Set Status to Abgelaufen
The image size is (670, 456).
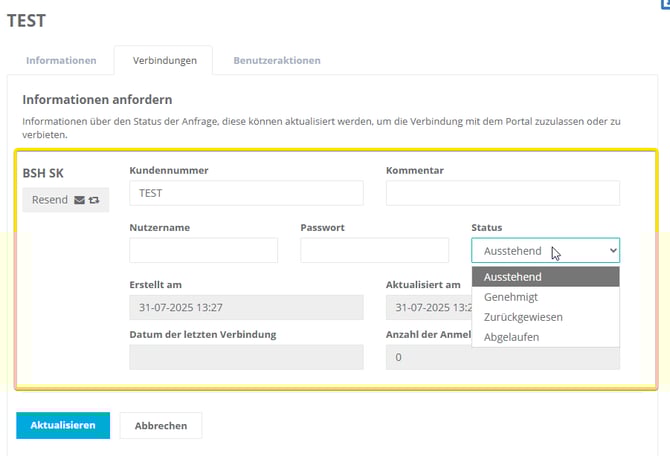[x=512, y=337]
